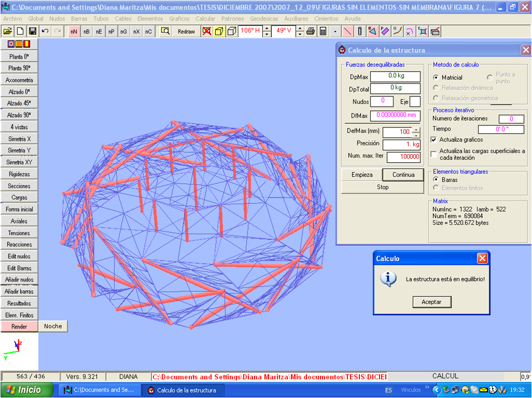Click the Num. max. Iter input field
The image size is (532, 398).
[403, 157]
